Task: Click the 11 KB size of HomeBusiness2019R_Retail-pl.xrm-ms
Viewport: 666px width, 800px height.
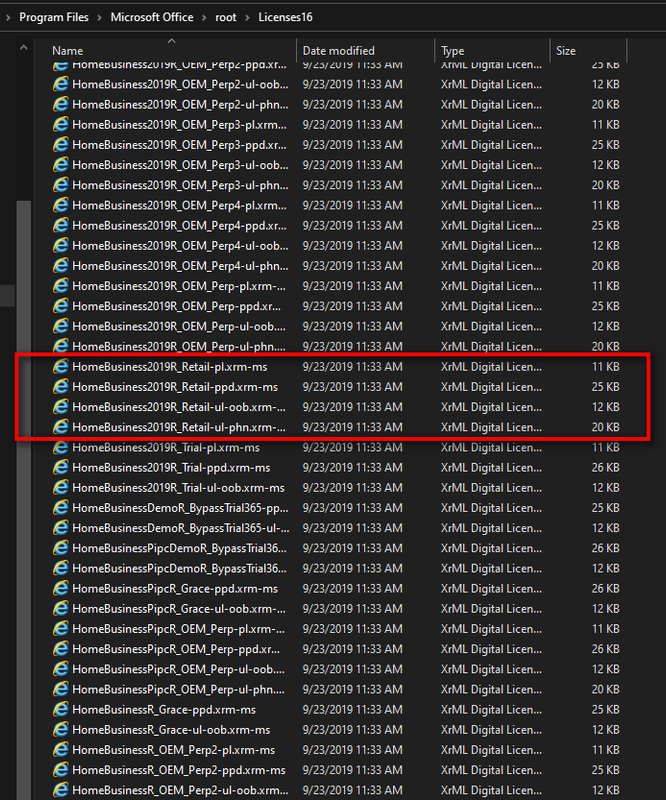Action: pos(605,367)
